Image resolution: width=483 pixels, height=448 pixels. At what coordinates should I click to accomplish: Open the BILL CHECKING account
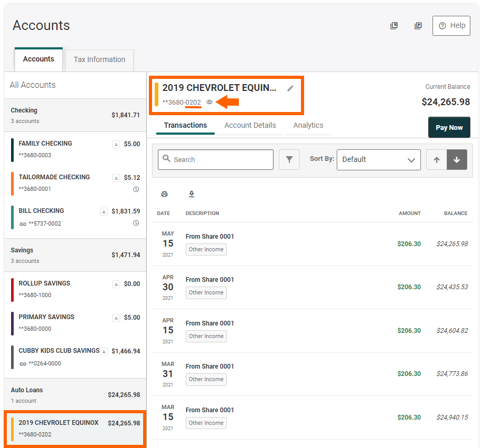point(75,217)
